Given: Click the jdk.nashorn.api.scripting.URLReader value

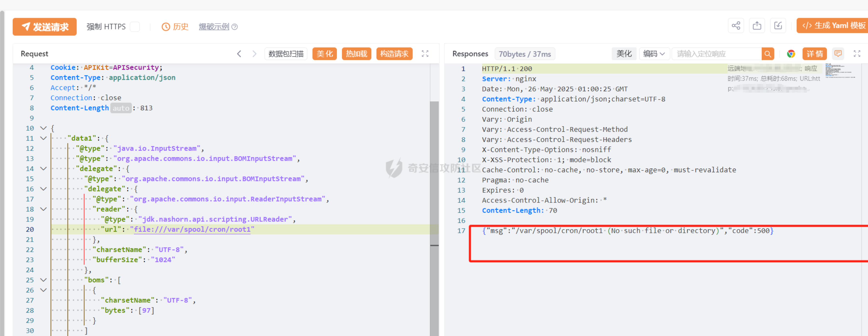Looking at the screenshot, I should (215, 219).
